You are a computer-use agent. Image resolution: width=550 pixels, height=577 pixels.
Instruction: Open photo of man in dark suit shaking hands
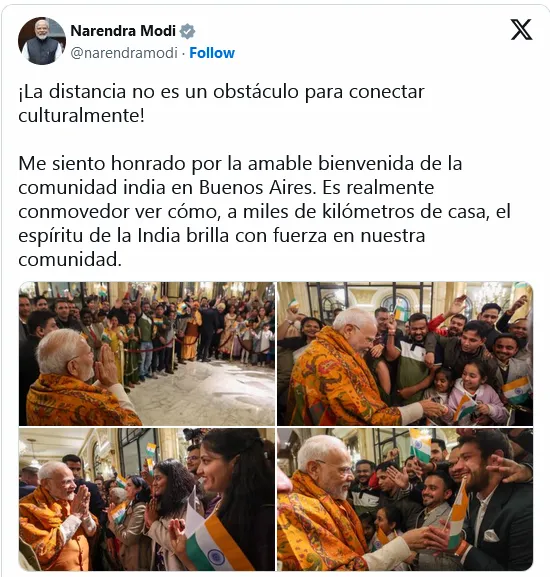coord(405,499)
